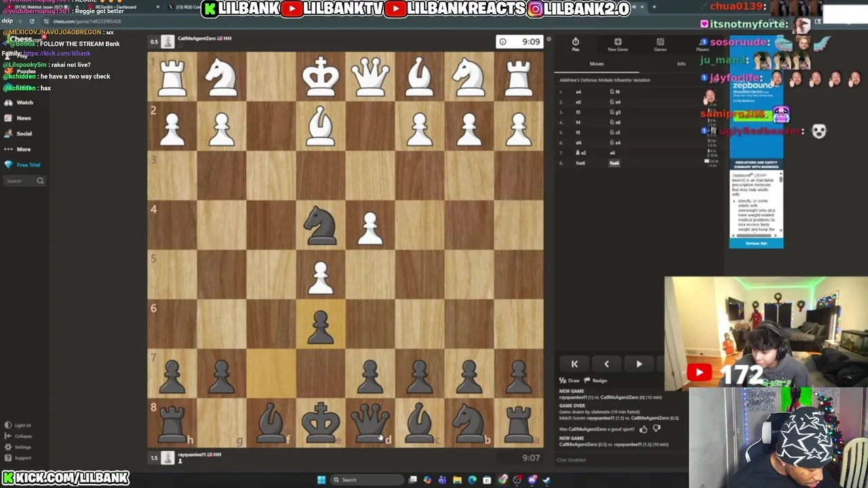Click the opening name Alekhine's Defense
This screenshot has height=488, width=868.
[605, 80]
